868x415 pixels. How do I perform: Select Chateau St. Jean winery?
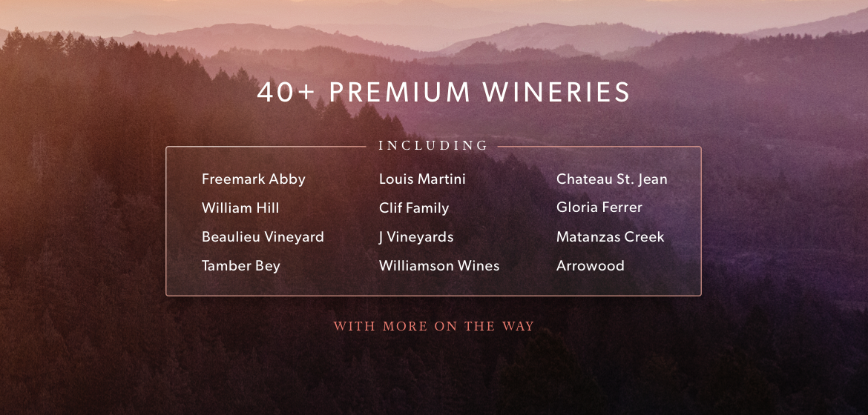pos(612,179)
